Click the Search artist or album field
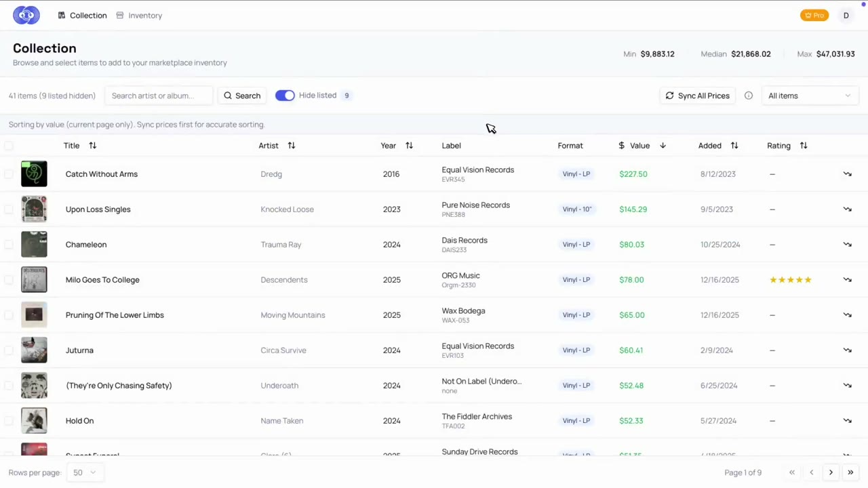Image resolution: width=868 pixels, height=488 pixels. point(159,96)
